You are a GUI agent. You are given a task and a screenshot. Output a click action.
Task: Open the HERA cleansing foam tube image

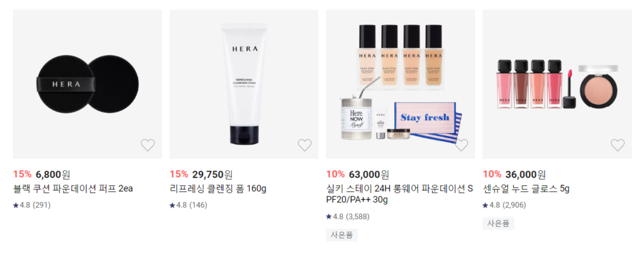tap(244, 84)
